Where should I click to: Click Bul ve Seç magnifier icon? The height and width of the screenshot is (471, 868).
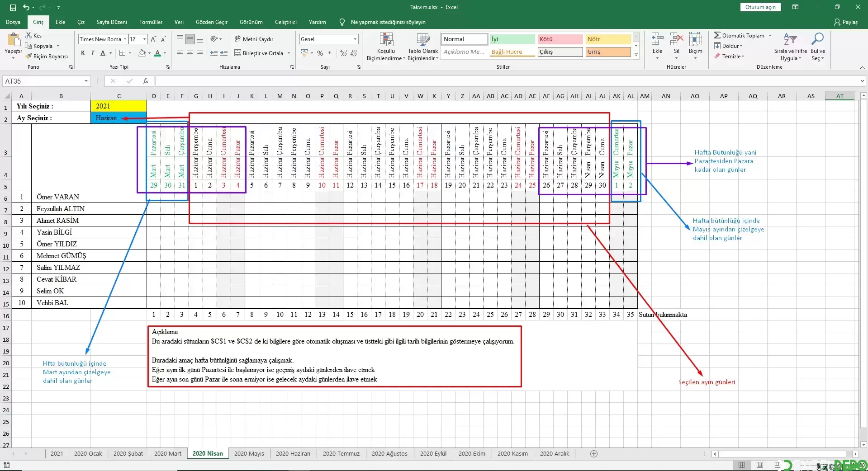[818, 39]
